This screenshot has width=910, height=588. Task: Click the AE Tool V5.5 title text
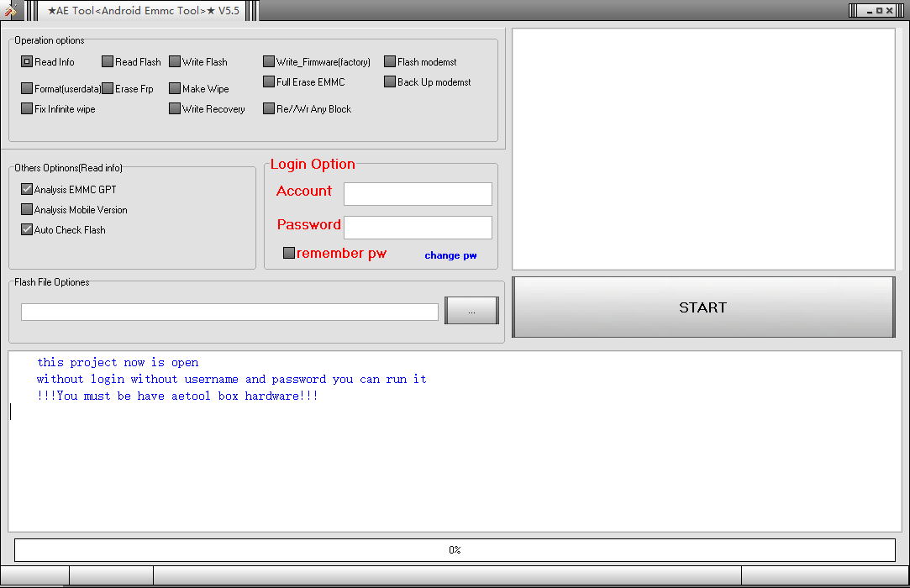click(x=144, y=10)
